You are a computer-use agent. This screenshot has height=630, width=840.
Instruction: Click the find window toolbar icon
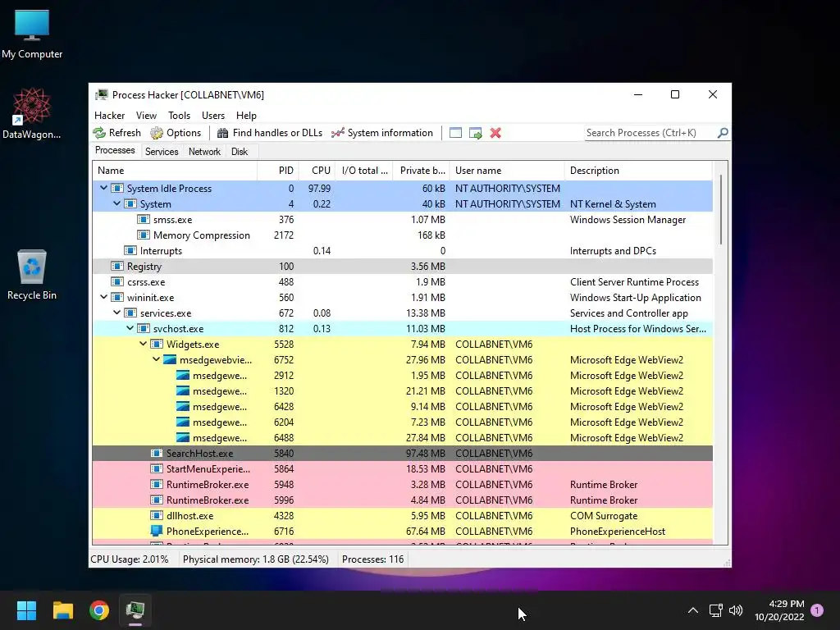(x=455, y=133)
